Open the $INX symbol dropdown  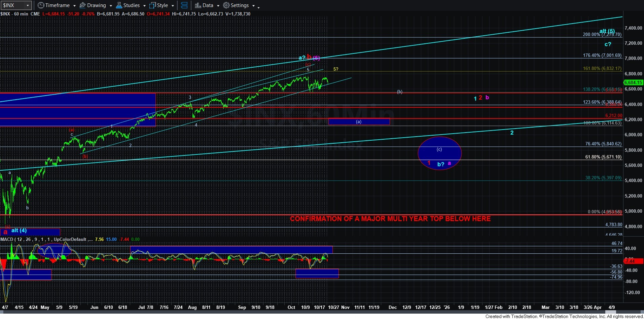[x=27, y=5]
